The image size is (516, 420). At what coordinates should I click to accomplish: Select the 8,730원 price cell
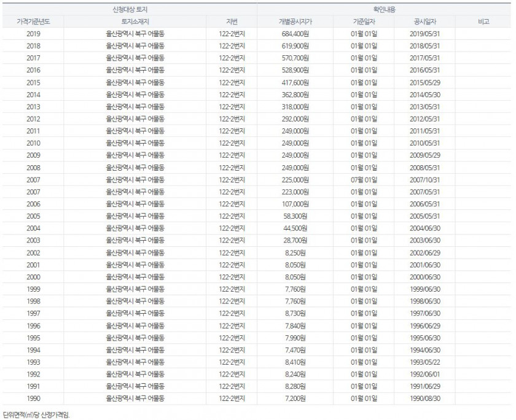[295, 314]
